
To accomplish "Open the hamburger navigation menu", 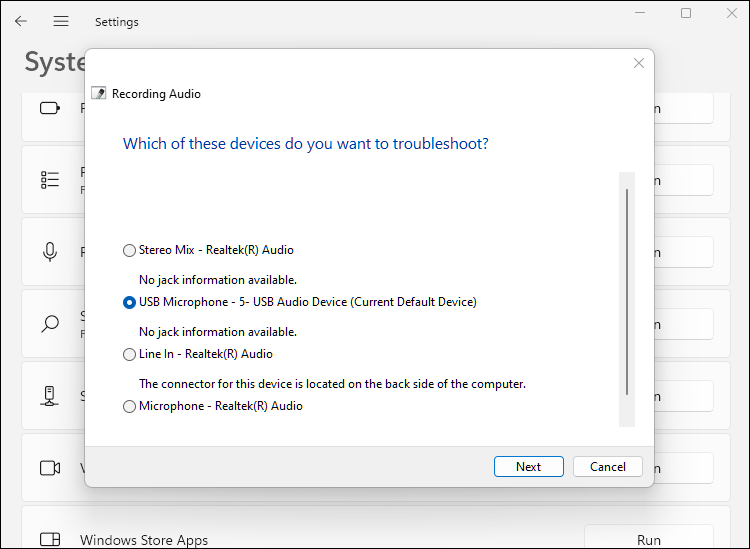I will (61, 21).
